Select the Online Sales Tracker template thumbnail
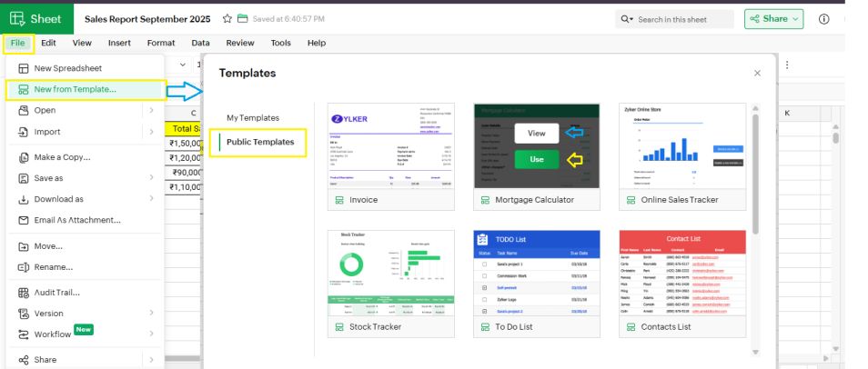 tap(682, 146)
